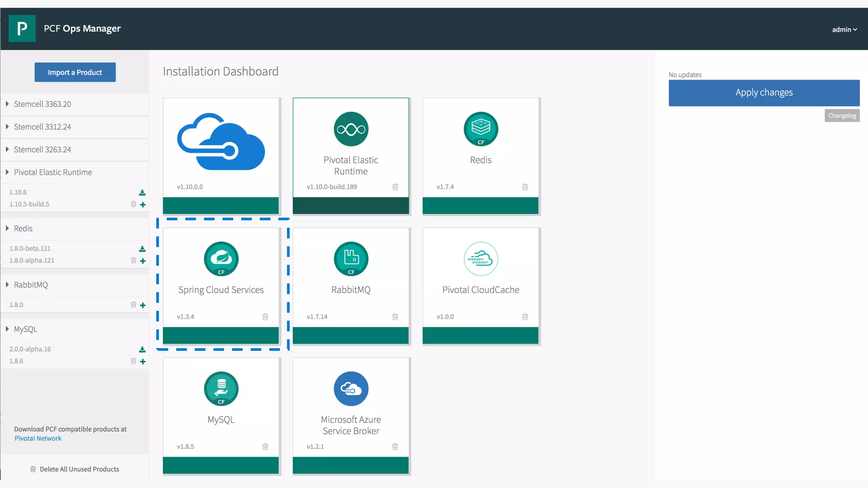This screenshot has height=488, width=868.
Task: Delete RabbitMQ 1.8.0 from available products
Action: click(134, 305)
